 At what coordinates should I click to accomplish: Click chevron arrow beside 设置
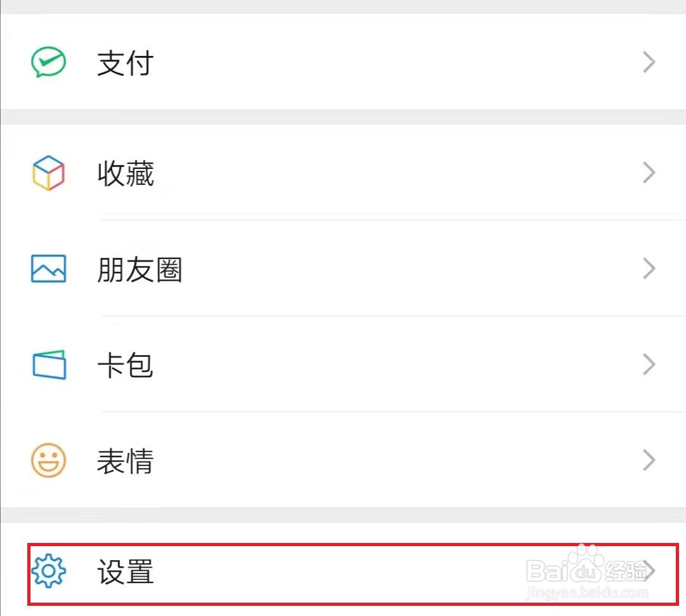click(x=650, y=570)
